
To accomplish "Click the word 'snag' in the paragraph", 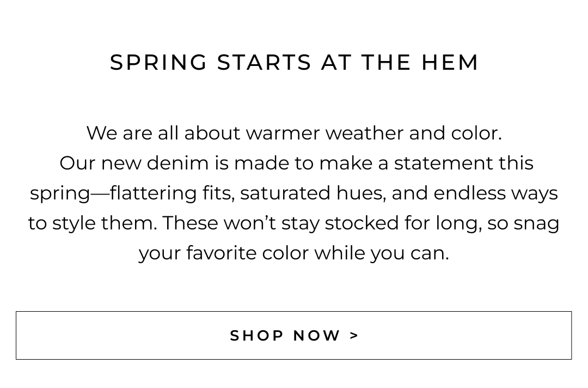I will point(536,223).
